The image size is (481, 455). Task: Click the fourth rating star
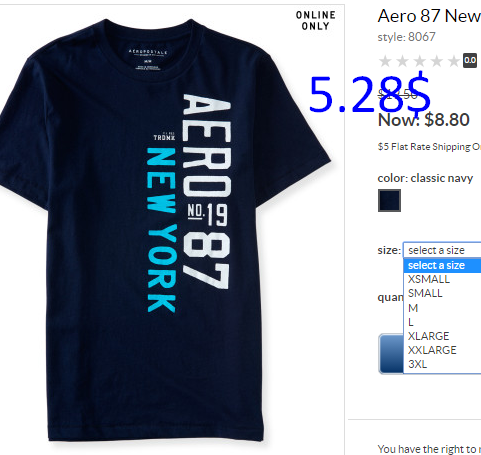coord(437,61)
